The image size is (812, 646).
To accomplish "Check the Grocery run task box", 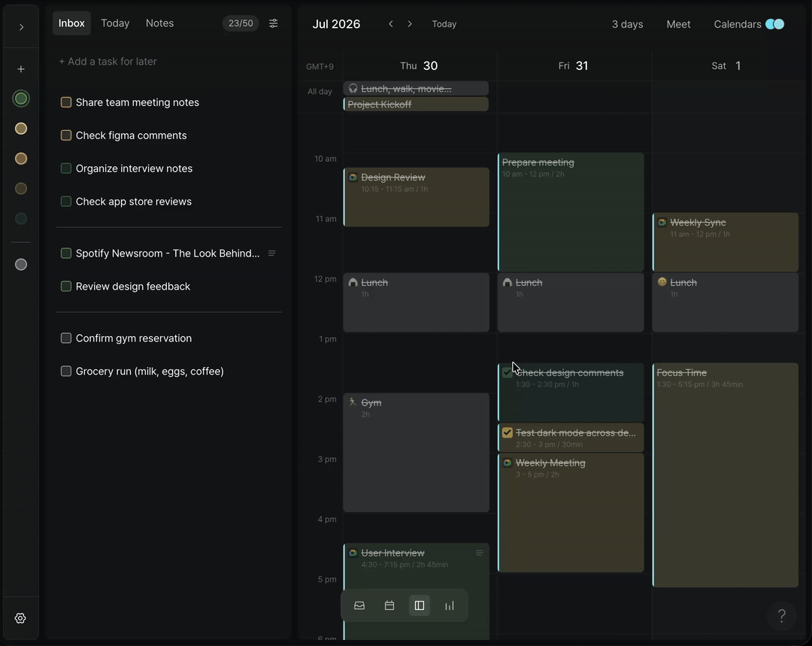I will [65, 372].
